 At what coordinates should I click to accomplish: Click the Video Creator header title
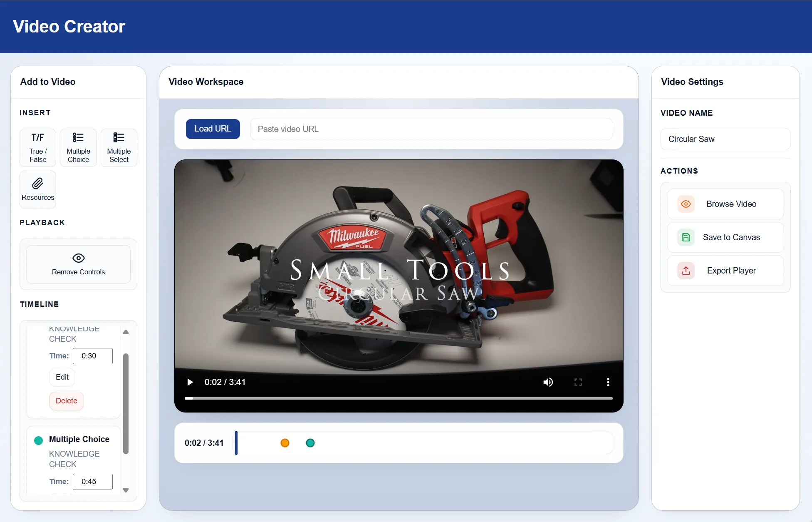click(69, 26)
